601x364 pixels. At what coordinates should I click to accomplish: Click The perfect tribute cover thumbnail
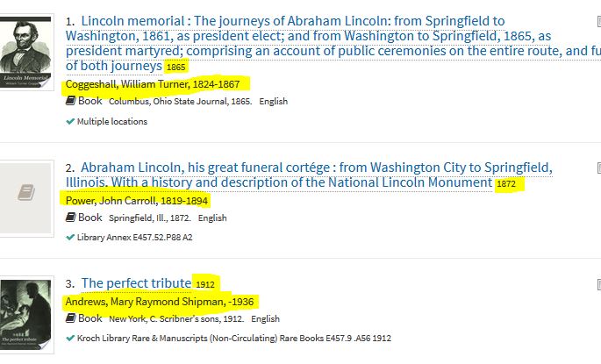tap(26, 316)
